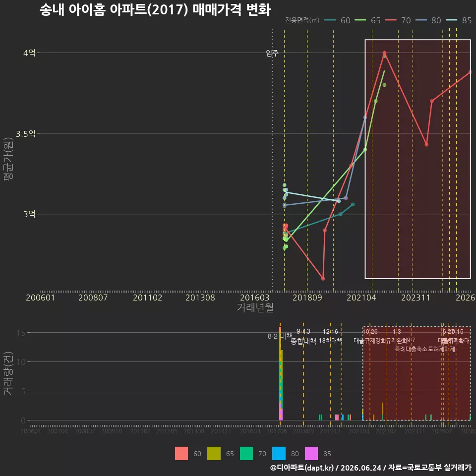Image resolution: width=476 pixels, height=476 pixels.
Task: Click the salmon 60 swatch in bottom legend
Action: pyautogui.click(x=181, y=454)
